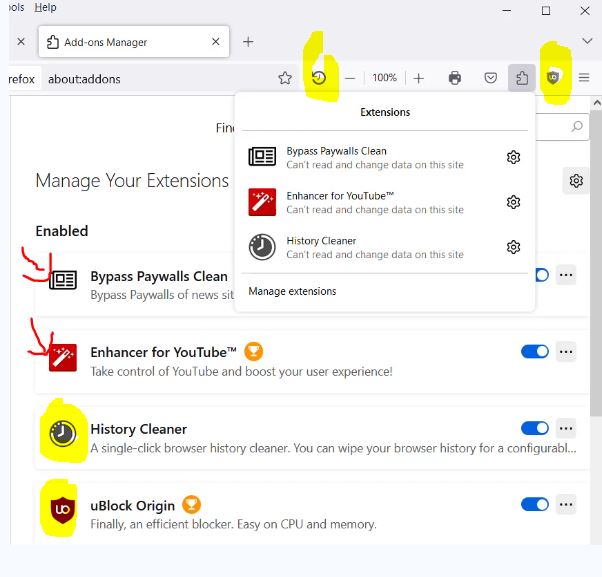Click uBlock Origin recommended trophy badge
Screen dimensions: 602x577
click(191, 504)
